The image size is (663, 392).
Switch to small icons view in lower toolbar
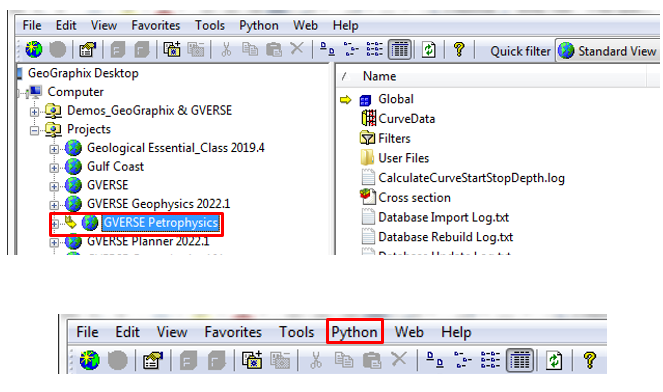coord(462,360)
